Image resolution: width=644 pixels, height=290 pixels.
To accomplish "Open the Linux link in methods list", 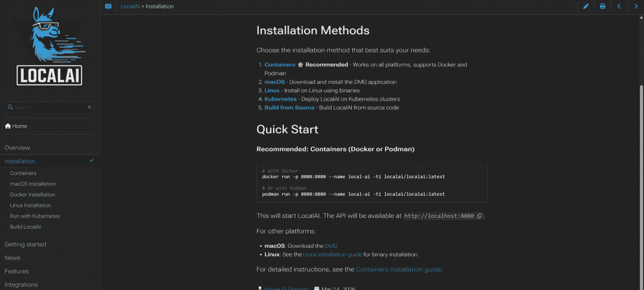I will click(x=272, y=91).
